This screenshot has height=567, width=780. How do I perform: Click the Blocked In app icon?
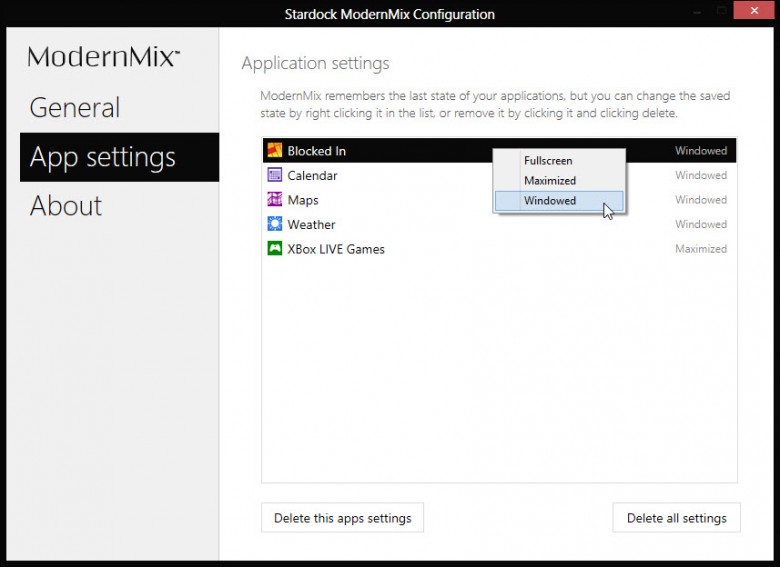275,150
